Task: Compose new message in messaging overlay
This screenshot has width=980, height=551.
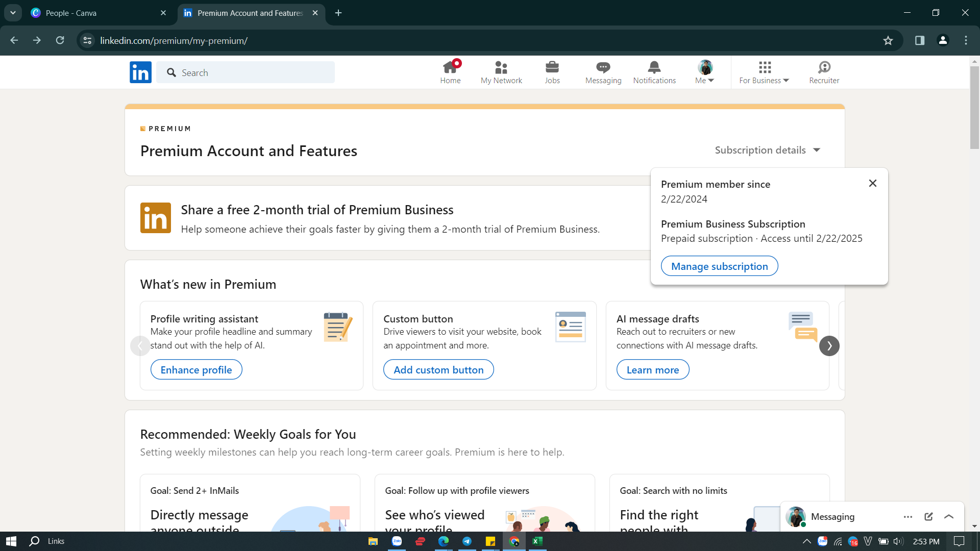Action: tap(928, 517)
